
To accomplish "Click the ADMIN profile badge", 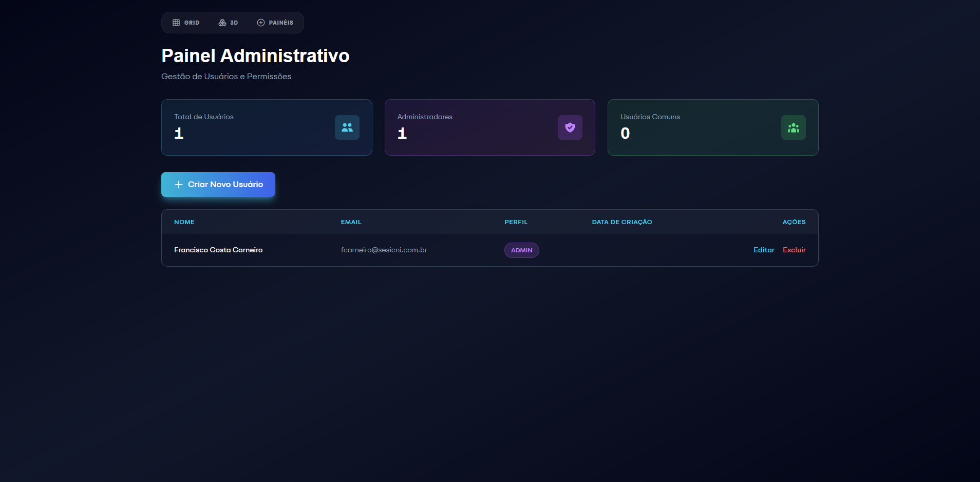I will point(521,250).
